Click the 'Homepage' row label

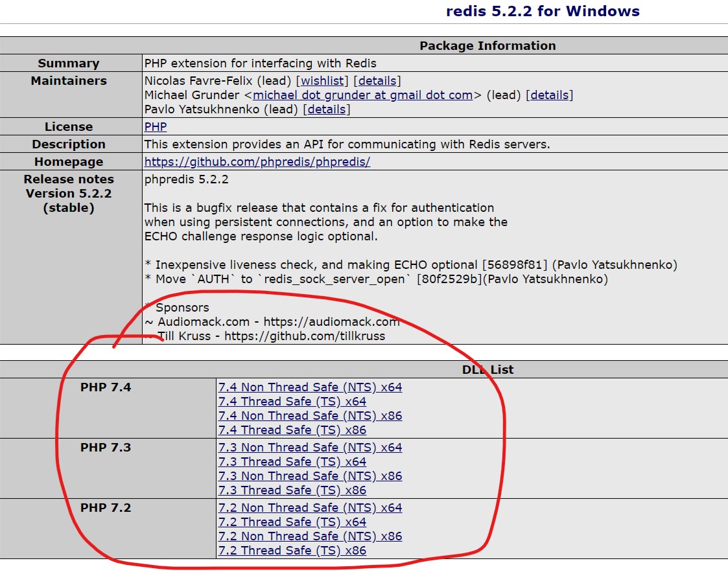pos(69,162)
